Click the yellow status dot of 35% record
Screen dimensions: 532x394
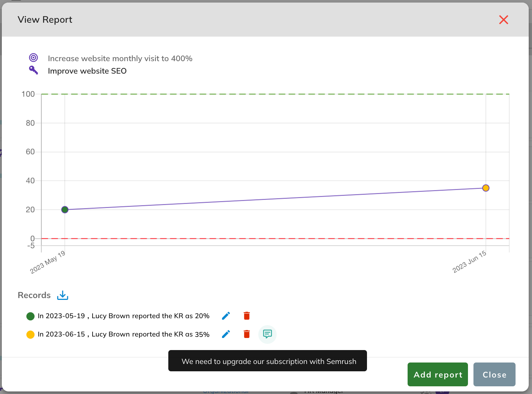point(30,334)
